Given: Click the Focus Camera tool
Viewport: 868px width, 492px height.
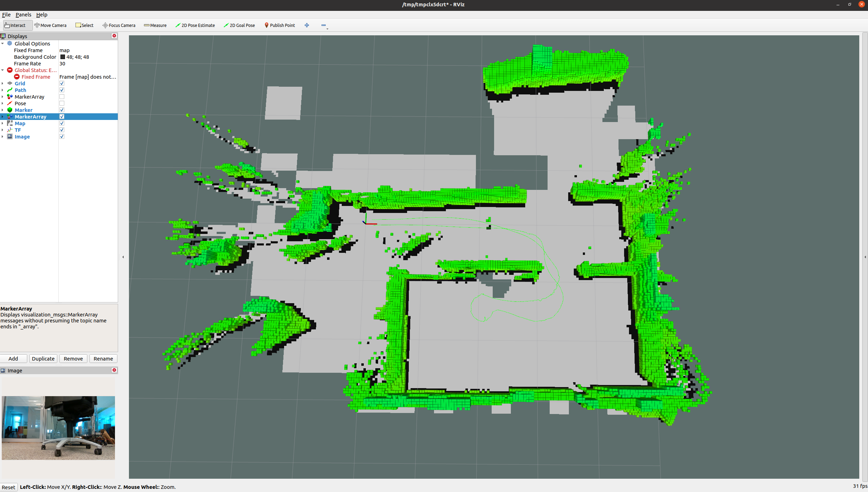Looking at the screenshot, I should [119, 25].
